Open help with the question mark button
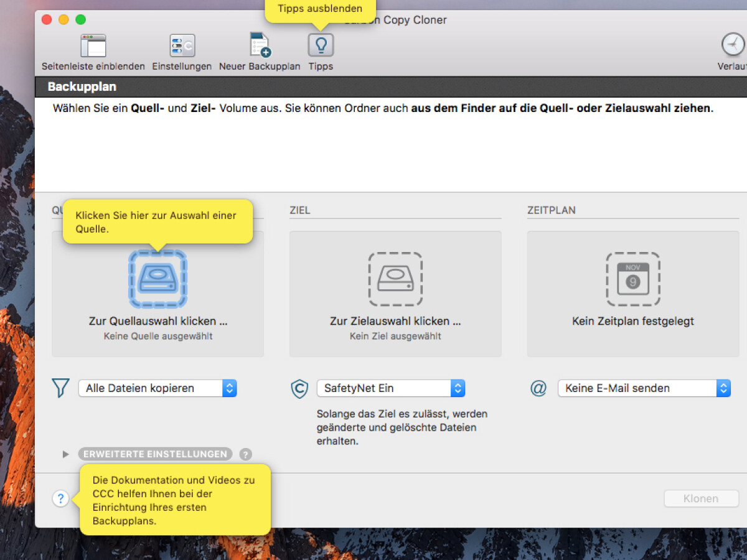 coord(60,498)
